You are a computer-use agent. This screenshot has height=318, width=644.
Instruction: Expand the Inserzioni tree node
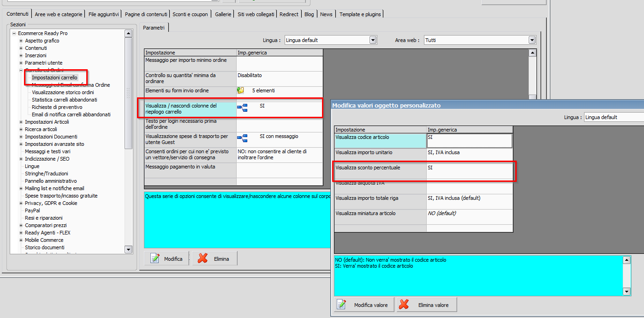tap(21, 55)
